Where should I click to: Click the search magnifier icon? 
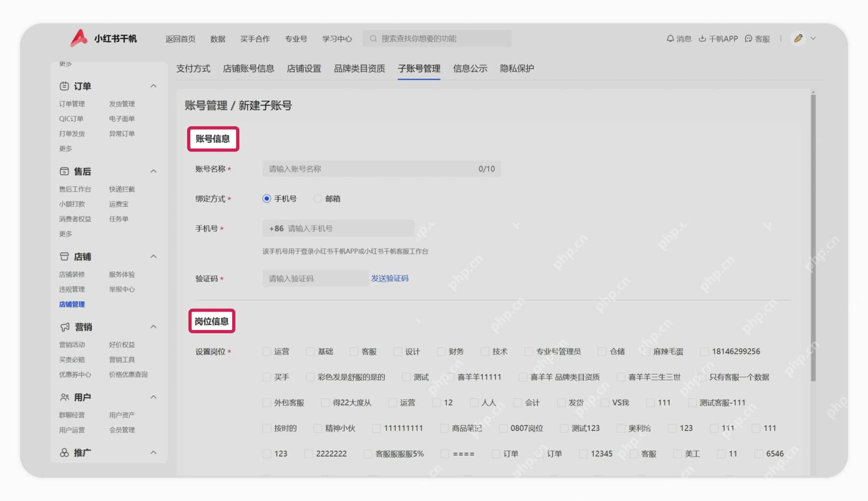[373, 39]
